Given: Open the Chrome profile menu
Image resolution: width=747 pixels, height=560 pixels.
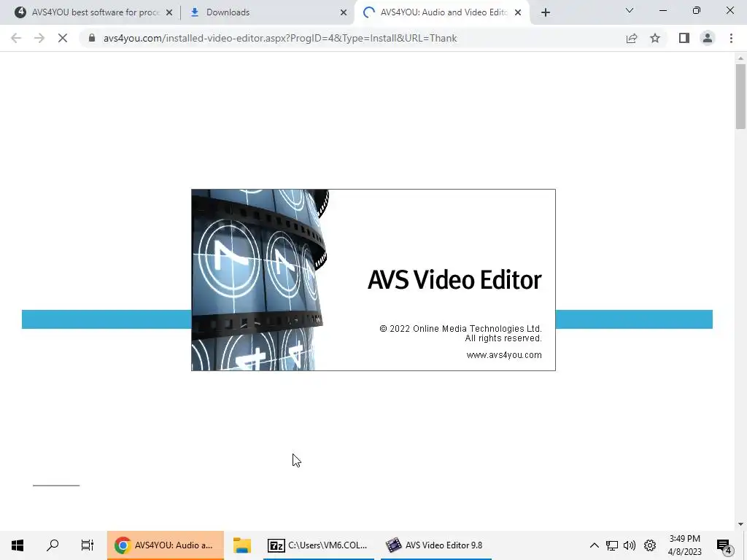Looking at the screenshot, I should [x=708, y=38].
